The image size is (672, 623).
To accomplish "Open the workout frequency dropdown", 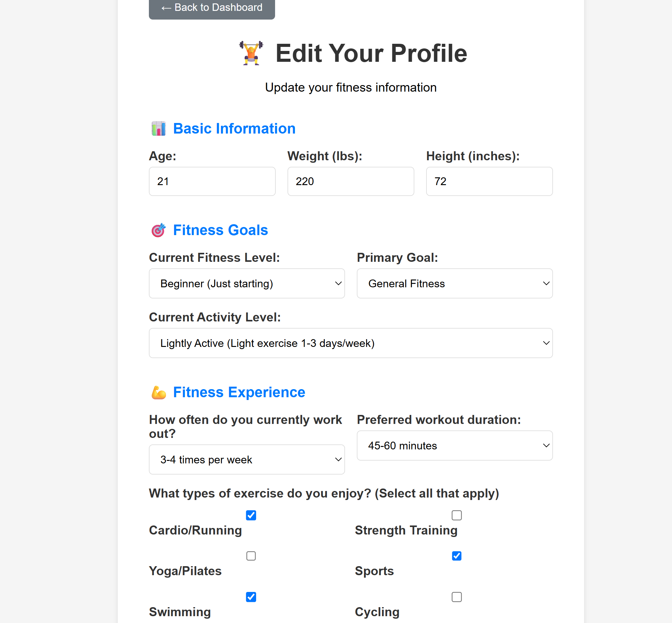I will [246, 460].
